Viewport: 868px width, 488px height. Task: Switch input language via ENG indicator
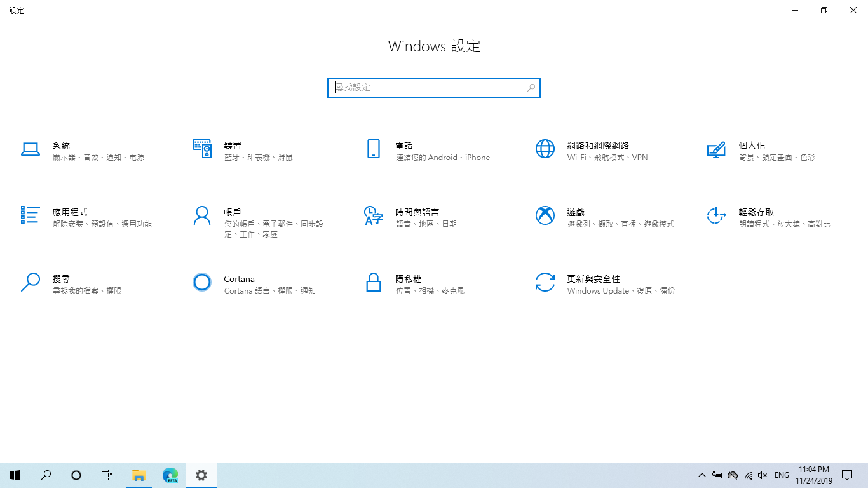click(x=782, y=475)
